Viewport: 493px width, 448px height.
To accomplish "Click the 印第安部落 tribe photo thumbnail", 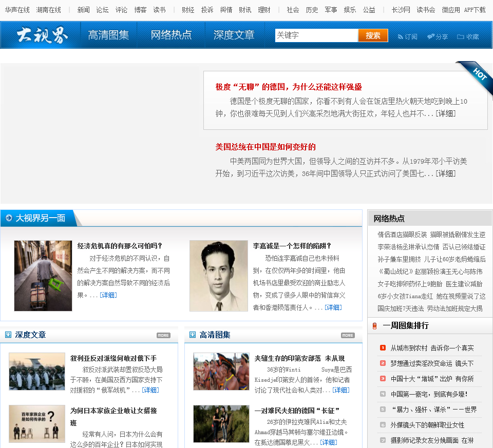I will 221,372.
